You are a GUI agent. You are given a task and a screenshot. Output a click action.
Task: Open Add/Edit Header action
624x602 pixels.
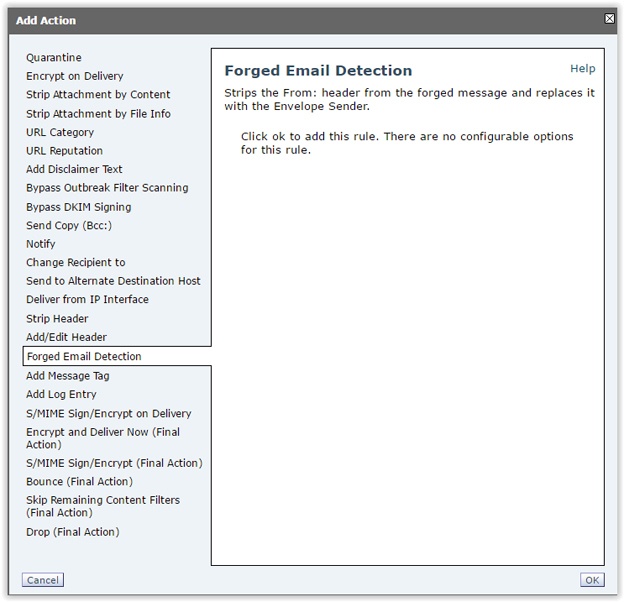point(66,337)
